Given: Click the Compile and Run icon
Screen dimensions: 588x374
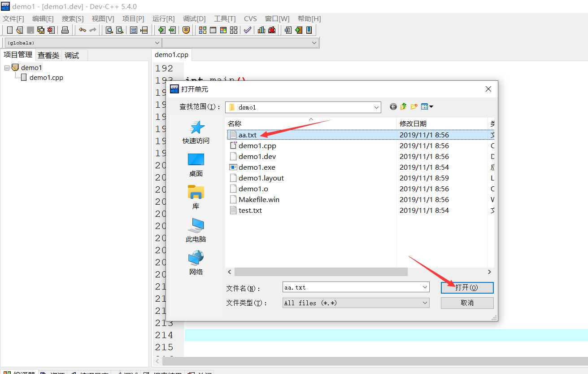Looking at the screenshot, I should point(223,30).
